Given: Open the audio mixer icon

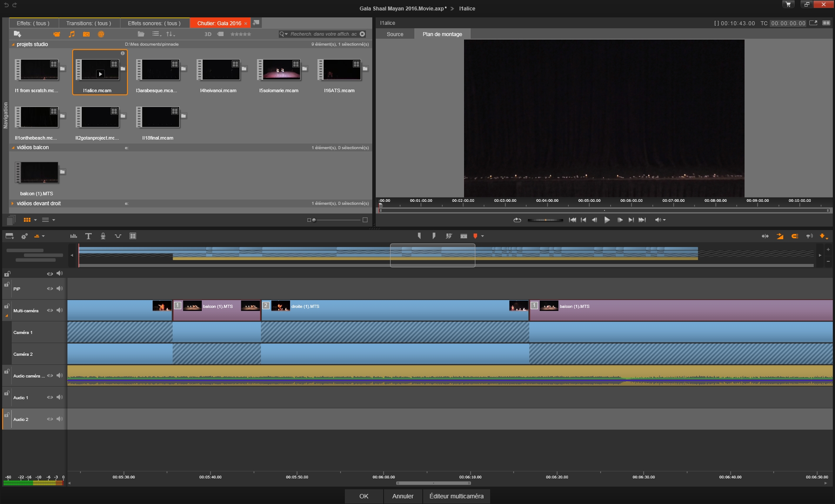Looking at the screenshot, I should click(x=73, y=236).
